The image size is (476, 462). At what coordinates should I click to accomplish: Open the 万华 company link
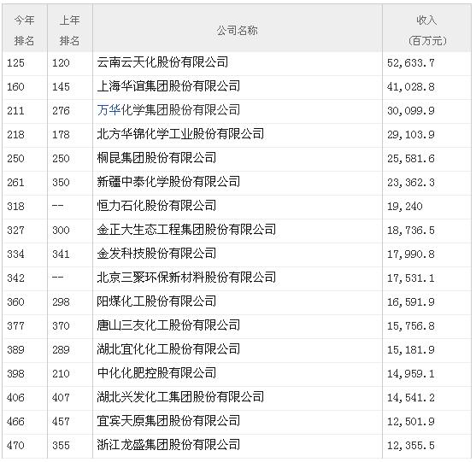point(109,110)
